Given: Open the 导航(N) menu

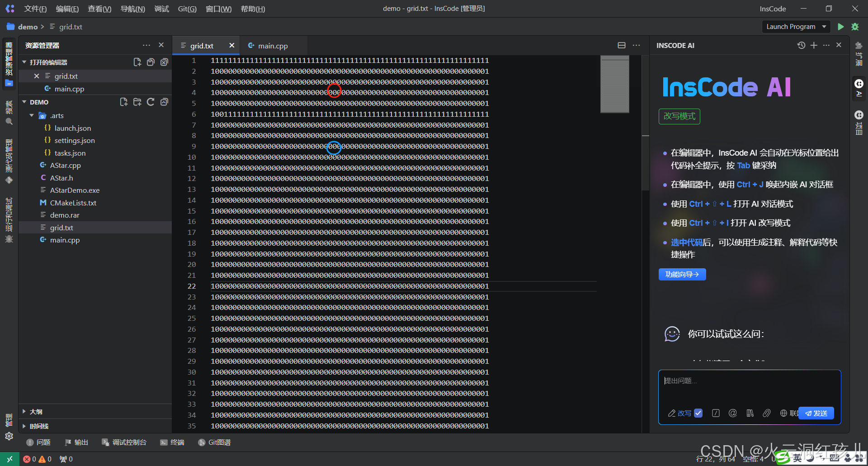Looking at the screenshot, I should [133, 9].
